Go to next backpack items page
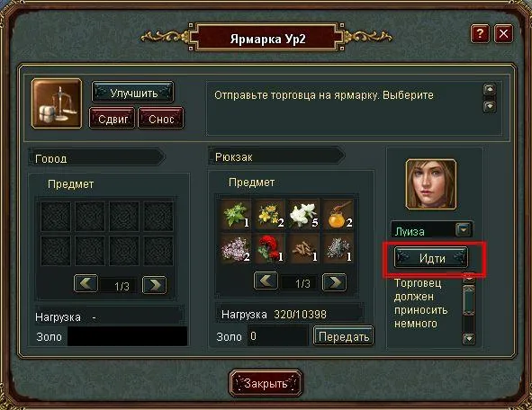532x410 pixels. (334, 282)
